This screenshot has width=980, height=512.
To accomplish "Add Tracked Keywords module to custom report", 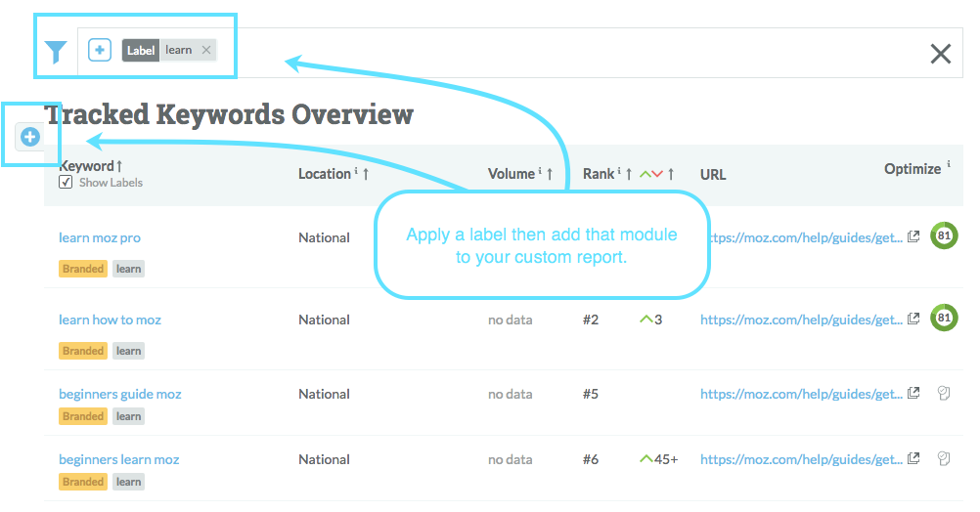I will point(30,137).
